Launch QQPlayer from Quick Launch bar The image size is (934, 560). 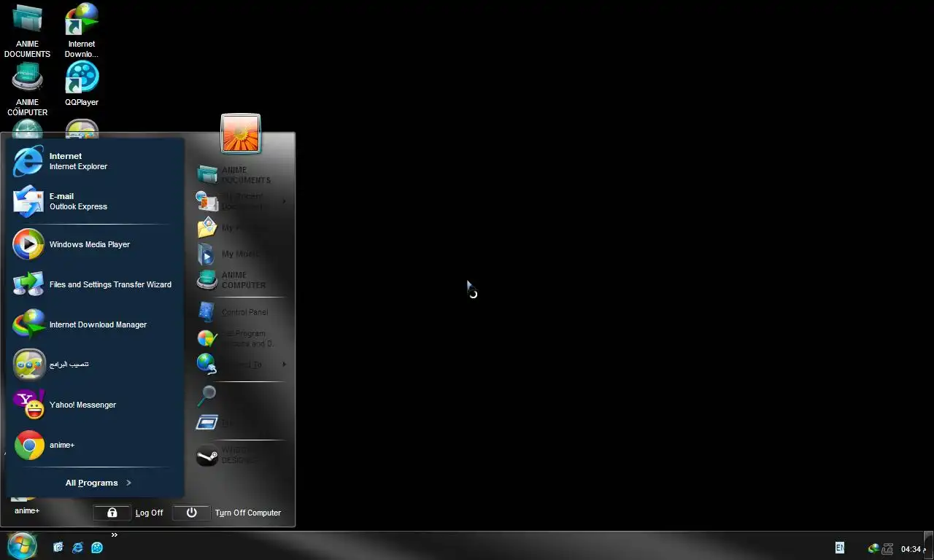[97, 548]
